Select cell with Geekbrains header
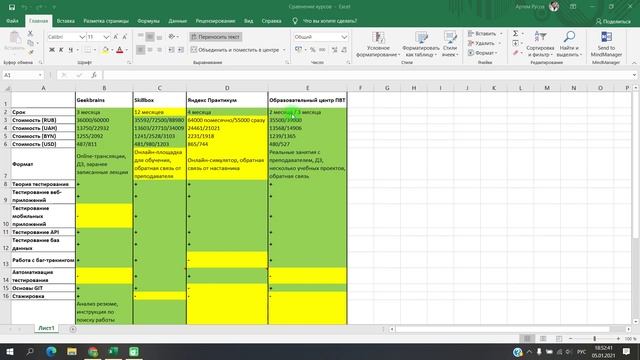The height and width of the screenshot is (360, 640). [x=104, y=100]
